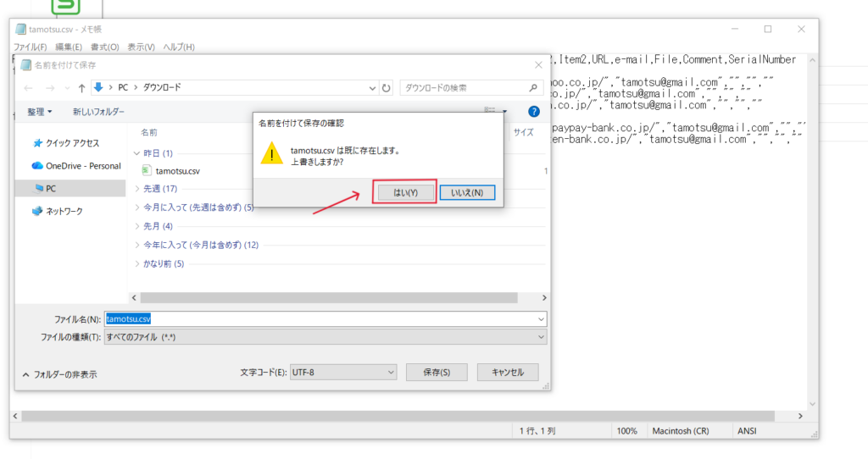The image size is (868, 459).
Task: Select the tamotsu.csv file in the list
Action: pos(177,171)
